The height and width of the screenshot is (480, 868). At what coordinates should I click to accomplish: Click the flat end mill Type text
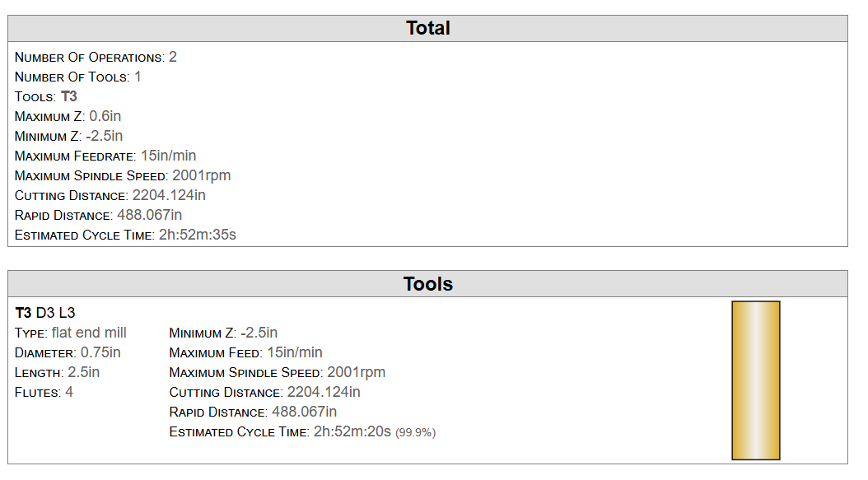click(89, 333)
